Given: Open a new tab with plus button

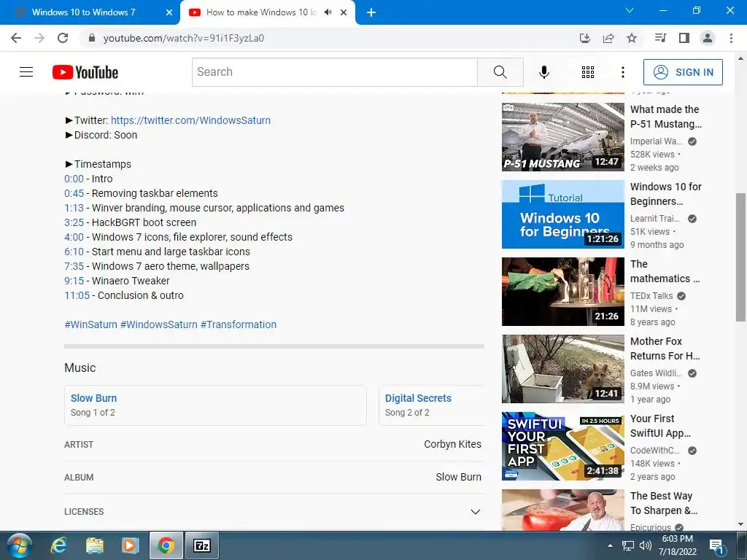Looking at the screenshot, I should (x=371, y=12).
